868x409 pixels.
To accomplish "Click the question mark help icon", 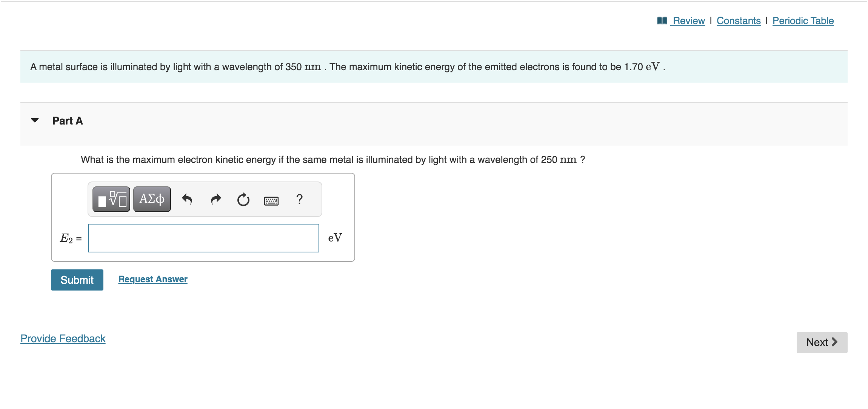I will (299, 199).
